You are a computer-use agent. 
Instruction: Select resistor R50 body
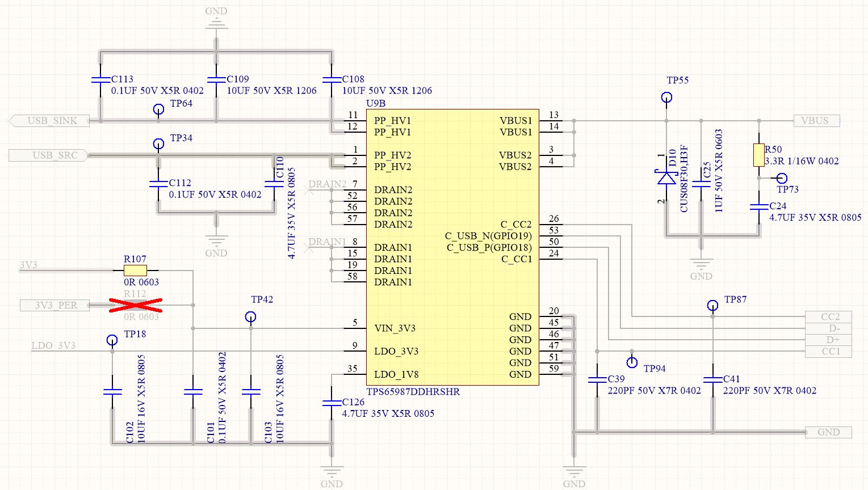click(759, 155)
